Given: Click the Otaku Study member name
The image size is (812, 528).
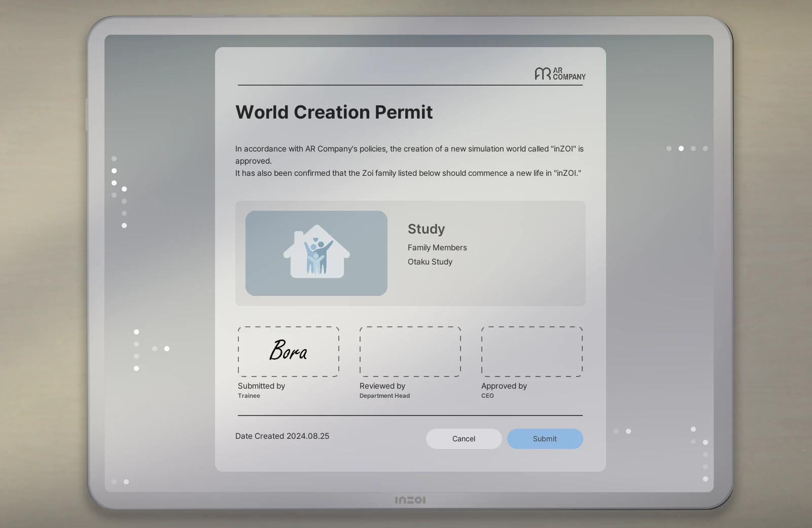Looking at the screenshot, I should (430, 262).
